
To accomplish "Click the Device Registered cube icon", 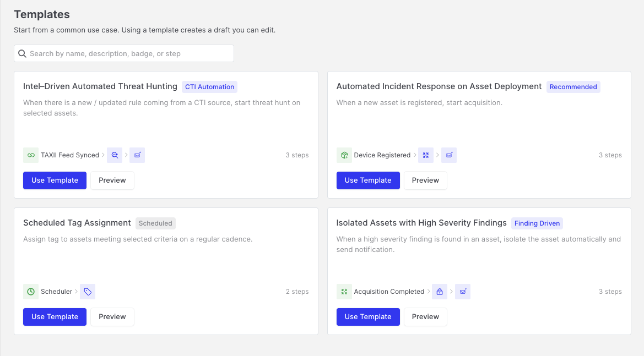I will coord(344,155).
